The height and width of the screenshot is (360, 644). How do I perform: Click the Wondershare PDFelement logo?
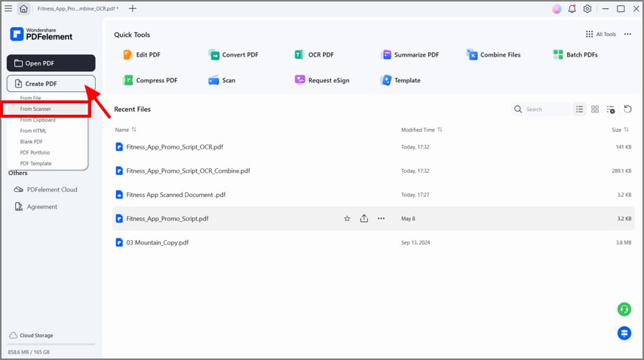pyautogui.click(x=41, y=34)
